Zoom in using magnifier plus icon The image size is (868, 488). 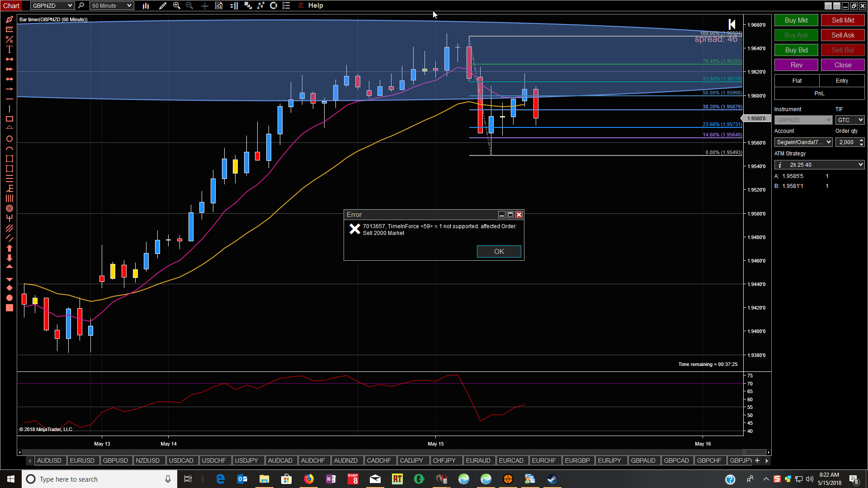(x=177, y=6)
